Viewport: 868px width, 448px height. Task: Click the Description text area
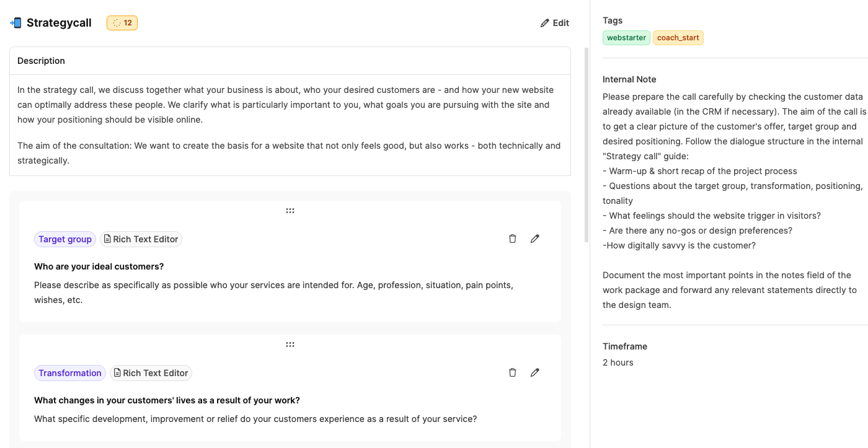coord(290,125)
